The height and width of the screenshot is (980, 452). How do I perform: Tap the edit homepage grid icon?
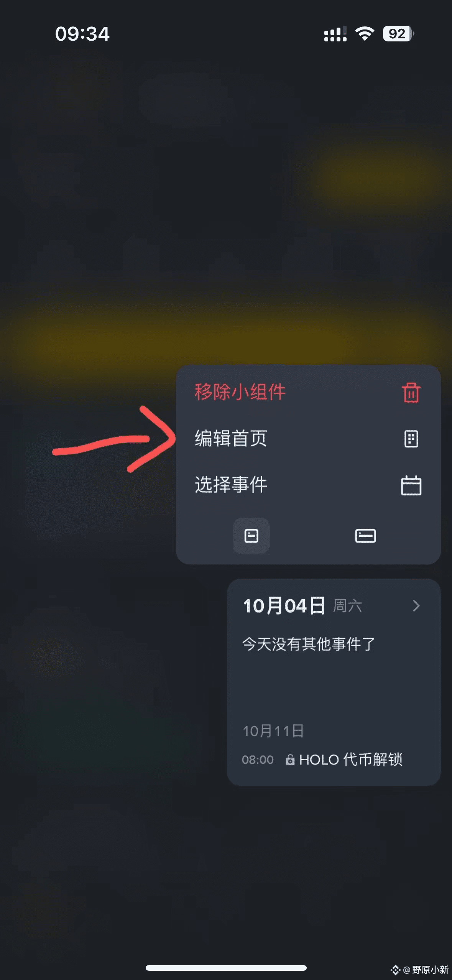tap(411, 439)
